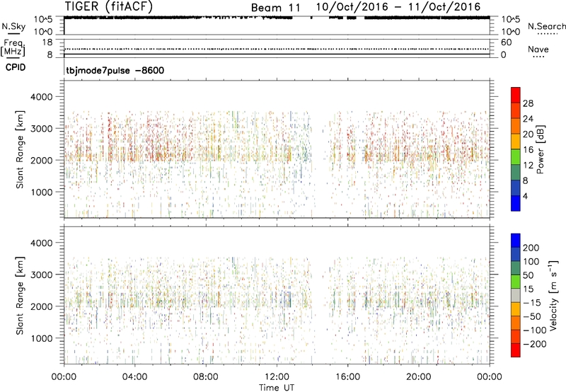
Task: Click the left '10^5' noise axis value
Action: pyautogui.click(x=43, y=20)
